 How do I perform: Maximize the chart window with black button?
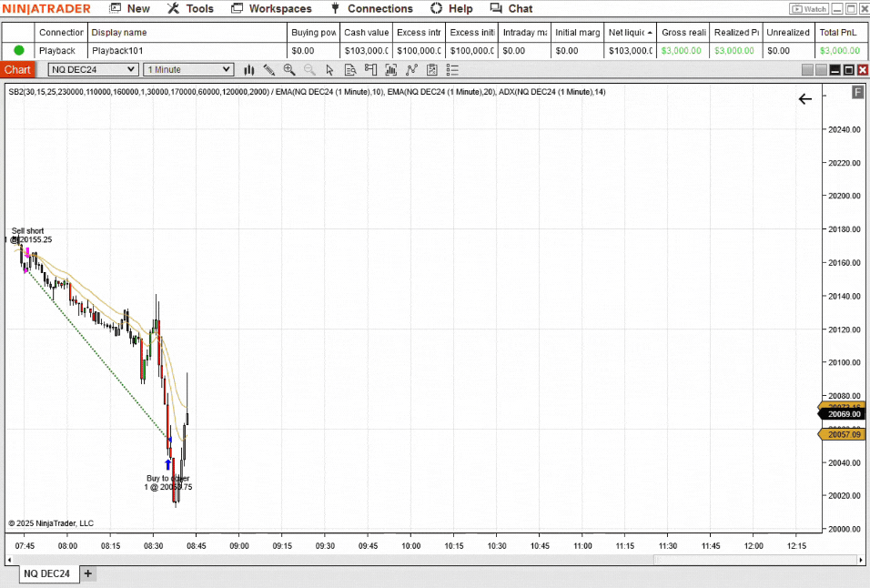pyautogui.click(x=849, y=70)
